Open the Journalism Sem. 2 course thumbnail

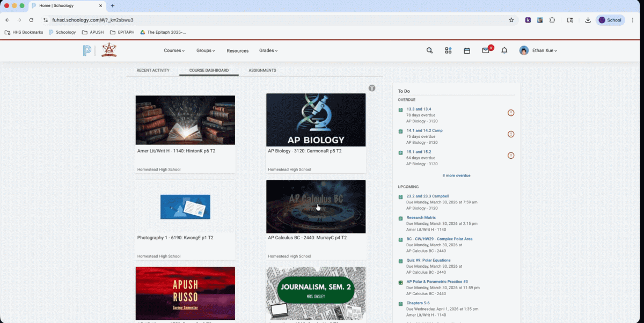[x=316, y=293]
